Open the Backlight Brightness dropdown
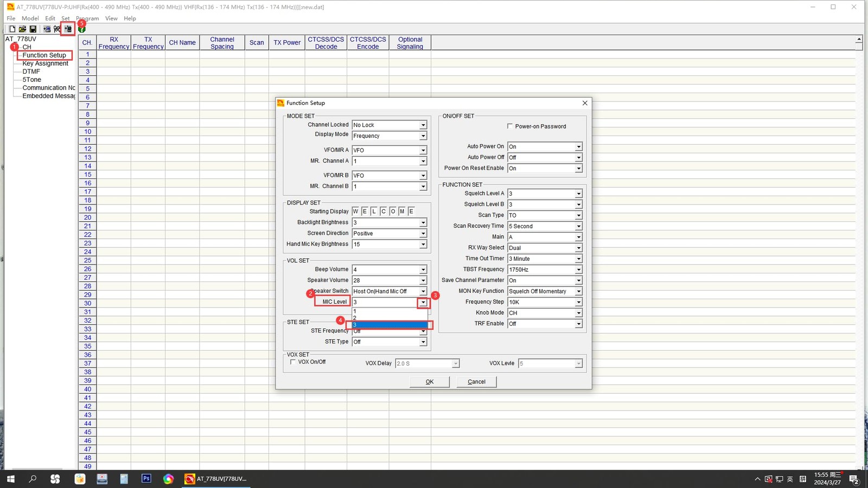 [423, 223]
